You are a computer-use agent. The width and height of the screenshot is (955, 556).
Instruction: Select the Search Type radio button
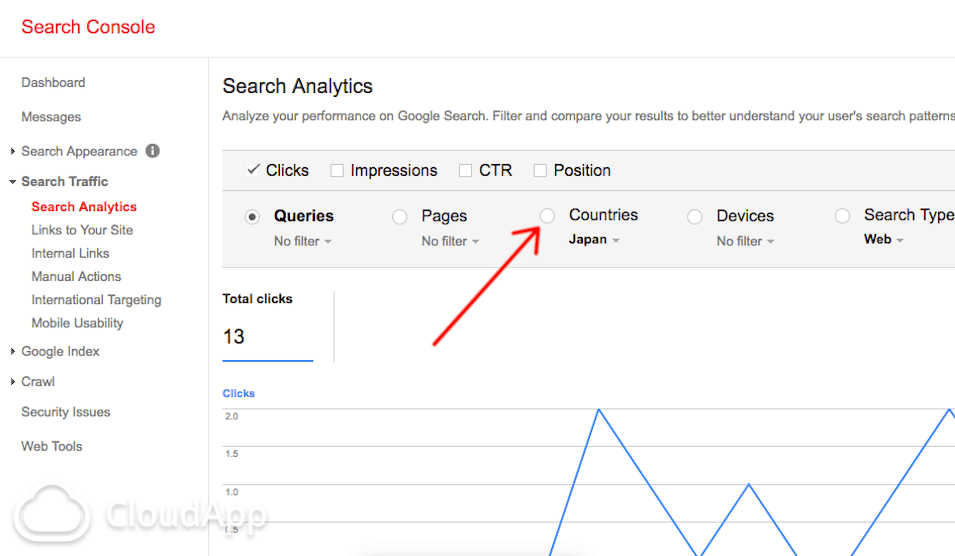pos(842,216)
